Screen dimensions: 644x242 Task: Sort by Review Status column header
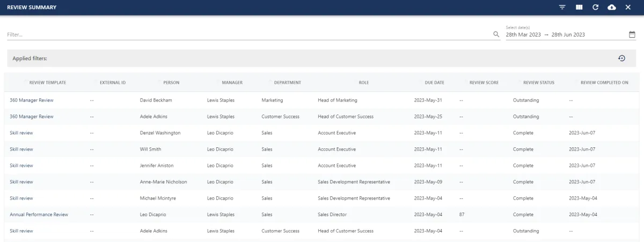539,83
